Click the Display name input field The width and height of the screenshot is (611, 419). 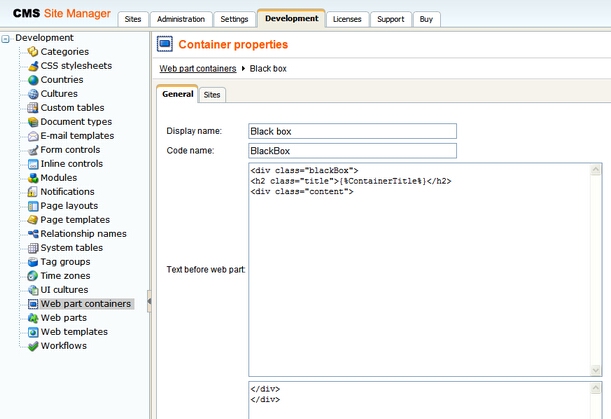click(352, 131)
